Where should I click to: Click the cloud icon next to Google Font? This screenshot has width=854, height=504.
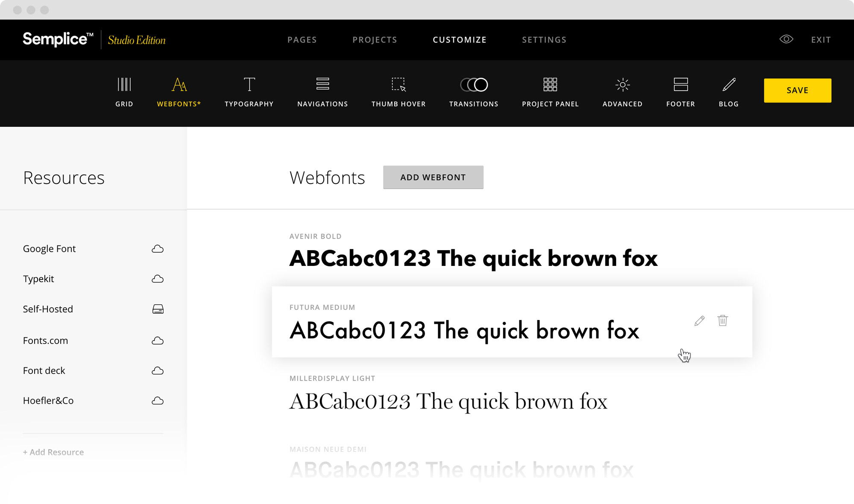coord(158,249)
